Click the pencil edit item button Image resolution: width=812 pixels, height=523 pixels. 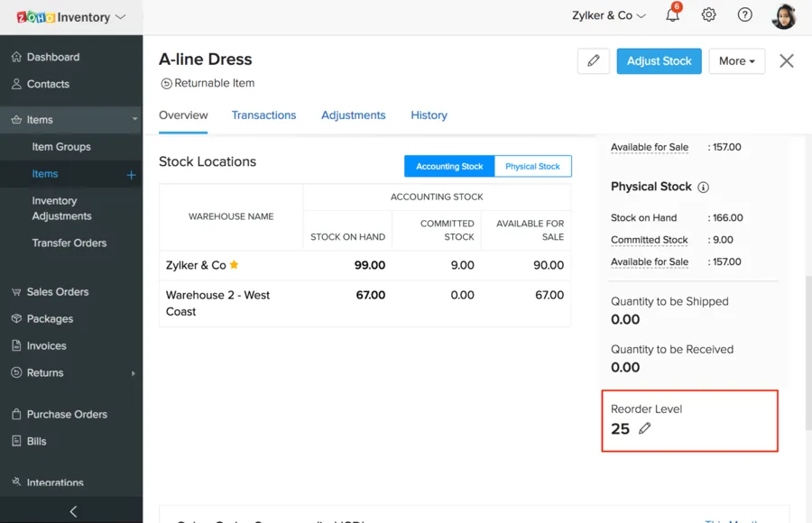click(x=593, y=61)
